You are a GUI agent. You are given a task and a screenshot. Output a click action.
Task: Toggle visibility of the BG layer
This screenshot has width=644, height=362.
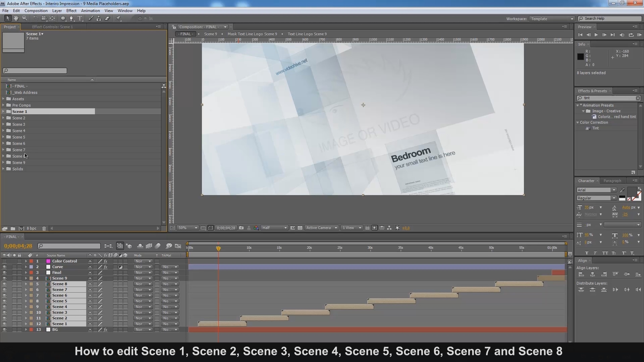point(4,330)
